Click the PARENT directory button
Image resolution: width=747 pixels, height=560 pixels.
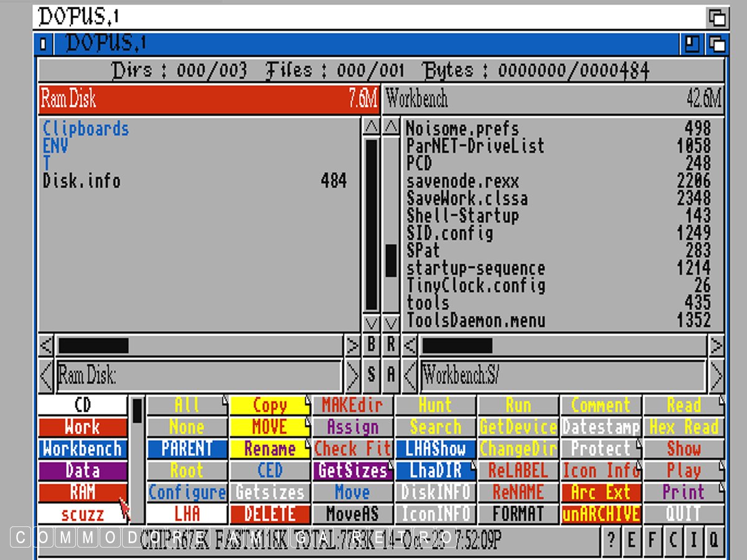(x=187, y=449)
